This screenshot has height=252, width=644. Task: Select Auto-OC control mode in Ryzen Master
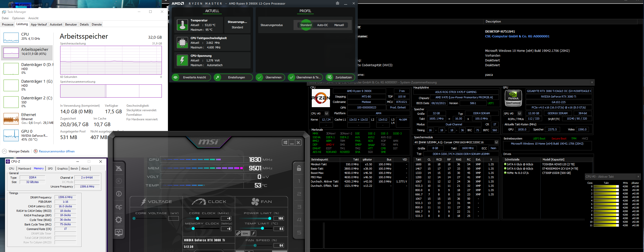322,25
